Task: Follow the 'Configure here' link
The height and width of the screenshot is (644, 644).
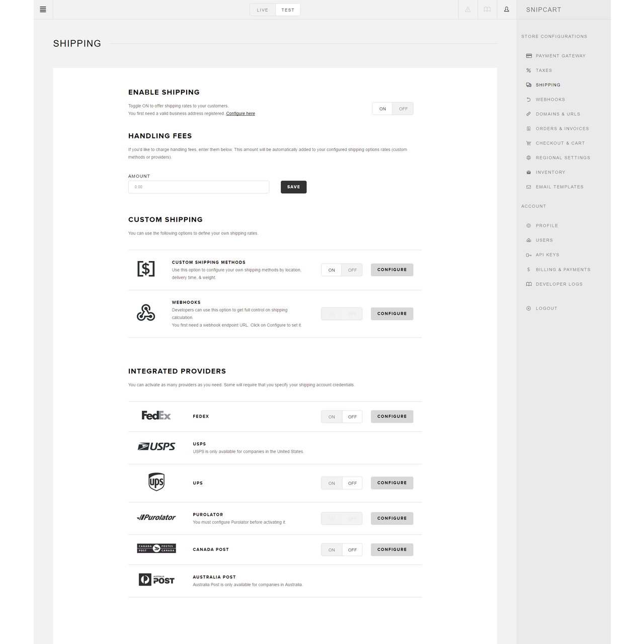Action: click(240, 114)
